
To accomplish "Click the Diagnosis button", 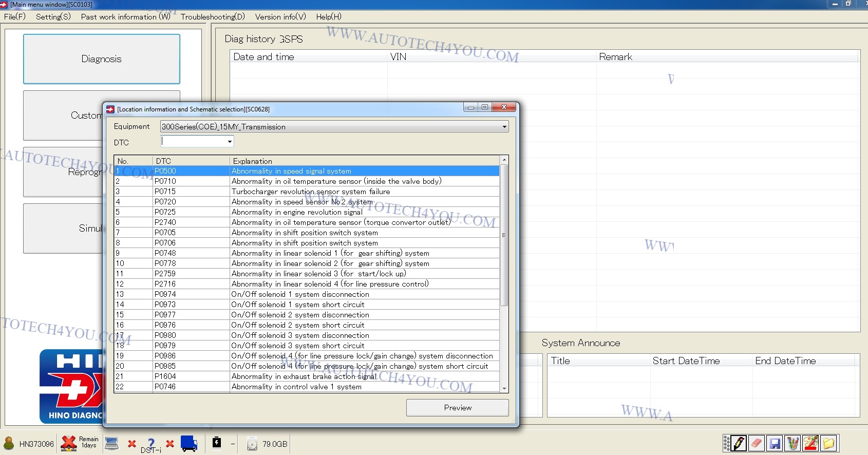I will click(101, 59).
